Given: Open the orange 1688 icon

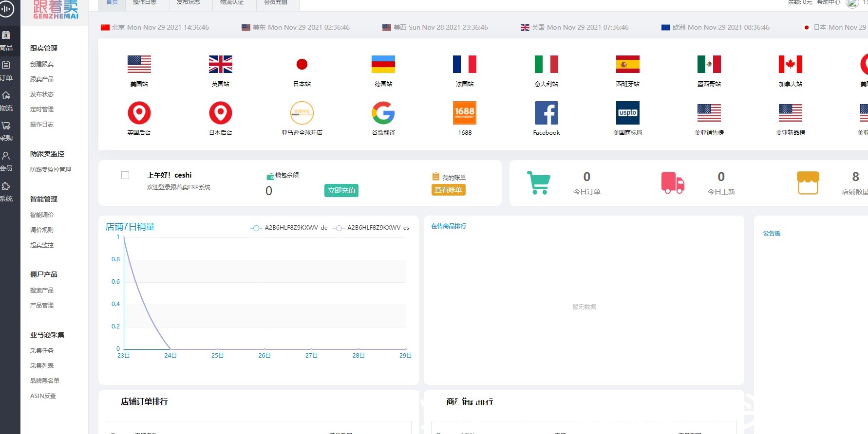Looking at the screenshot, I should coord(465,113).
